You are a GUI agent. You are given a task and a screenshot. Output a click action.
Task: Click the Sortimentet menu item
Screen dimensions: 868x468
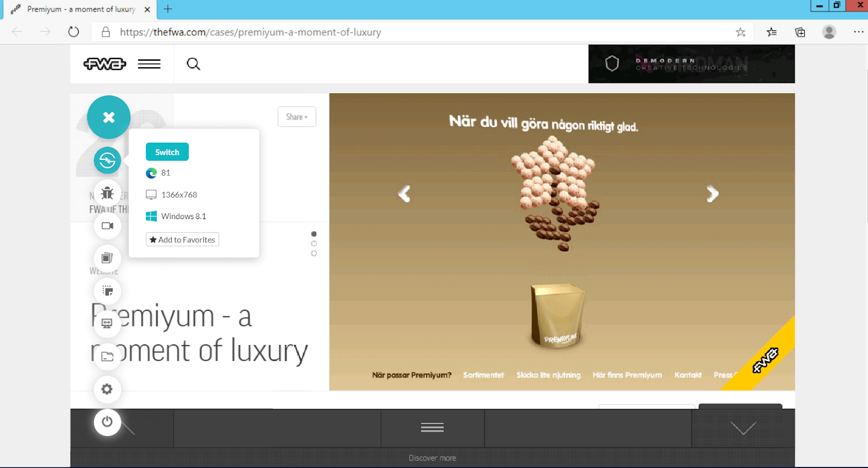(483, 375)
